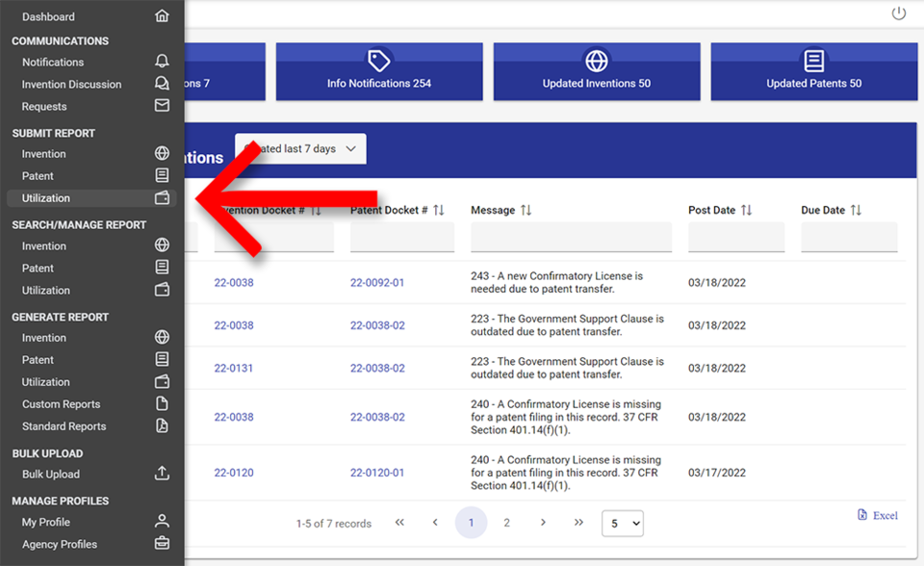924x566 pixels.
Task: Sort the Message column
Action: [526, 210]
